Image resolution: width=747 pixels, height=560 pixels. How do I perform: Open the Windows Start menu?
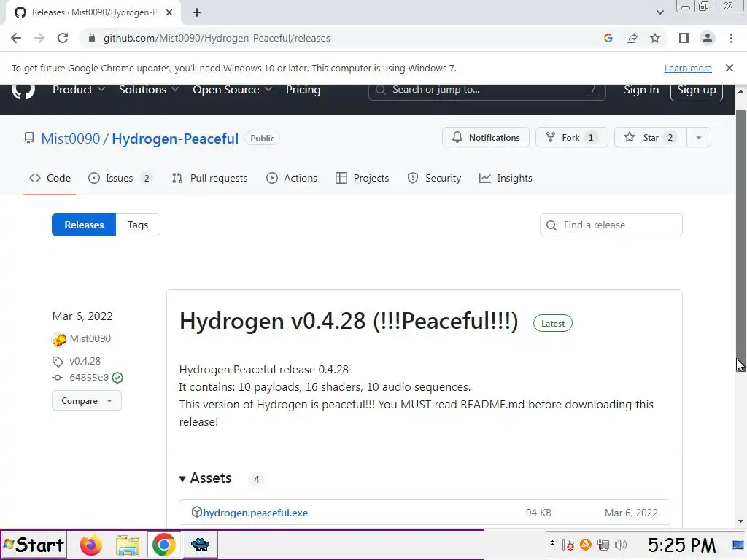pos(34,545)
